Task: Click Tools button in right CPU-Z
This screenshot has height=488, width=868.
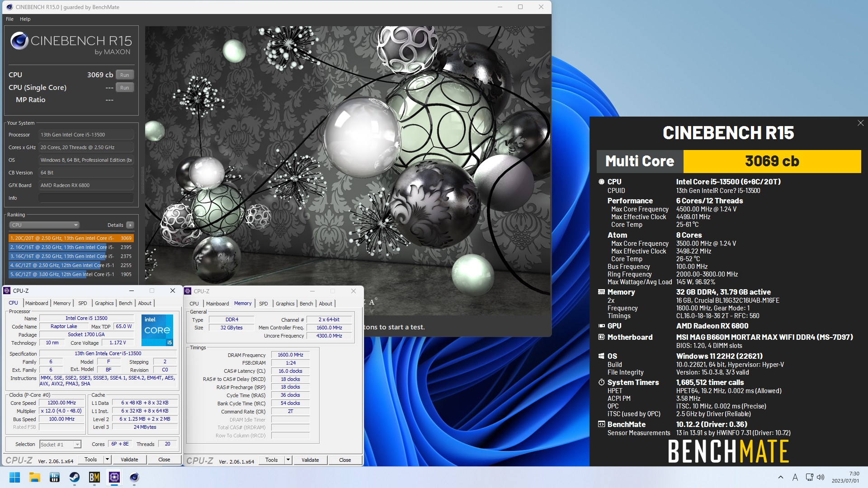Action: pyautogui.click(x=272, y=460)
